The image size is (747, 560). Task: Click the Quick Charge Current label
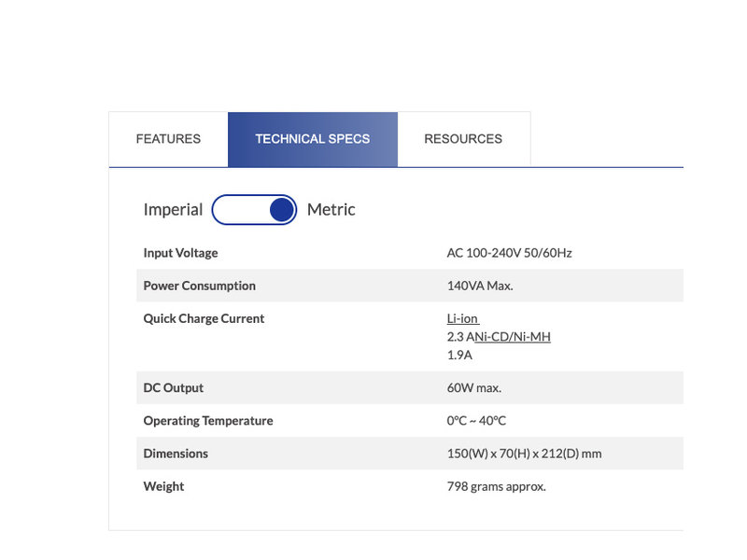tap(204, 318)
